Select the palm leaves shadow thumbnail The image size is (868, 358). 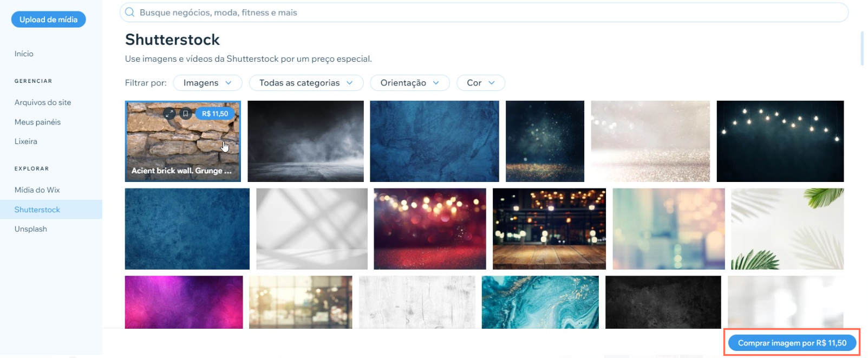(787, 229)
